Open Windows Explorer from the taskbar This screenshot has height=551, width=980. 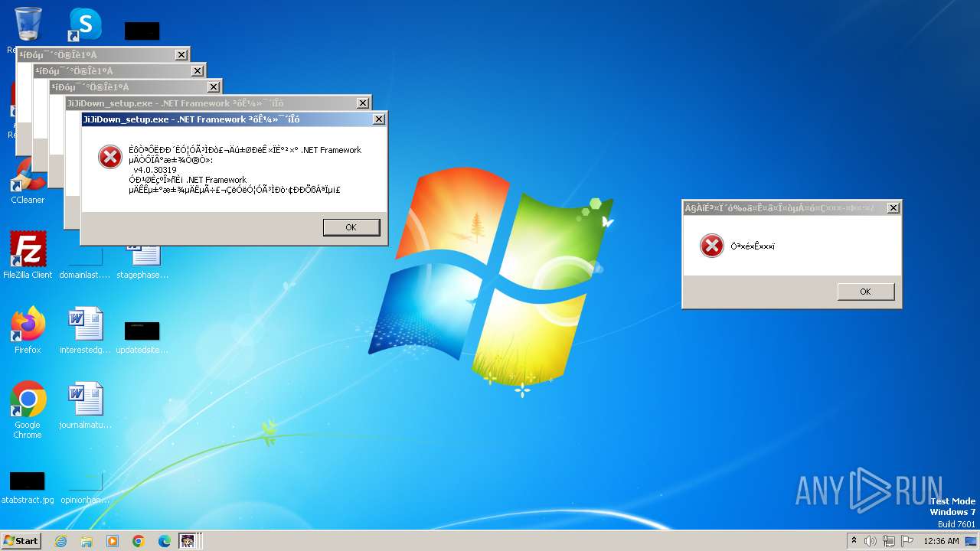(x=87, y=541)
